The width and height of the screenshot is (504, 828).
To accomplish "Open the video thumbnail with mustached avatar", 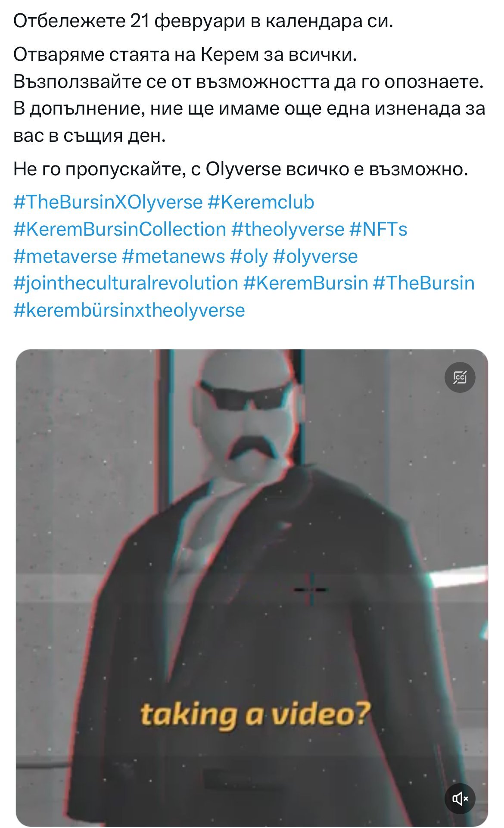I will pos(252,588).
